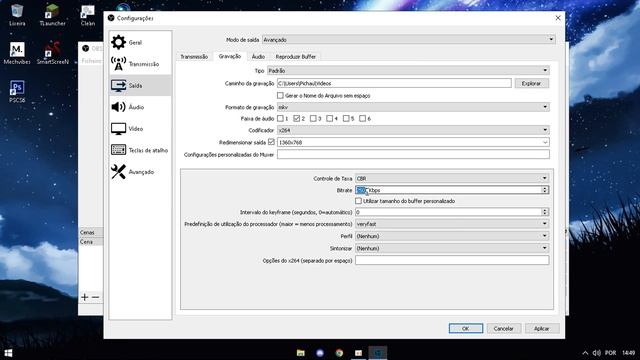Switch to OBS in the taskbar
This screenshot has height=360, width=640.
[378, 353]
